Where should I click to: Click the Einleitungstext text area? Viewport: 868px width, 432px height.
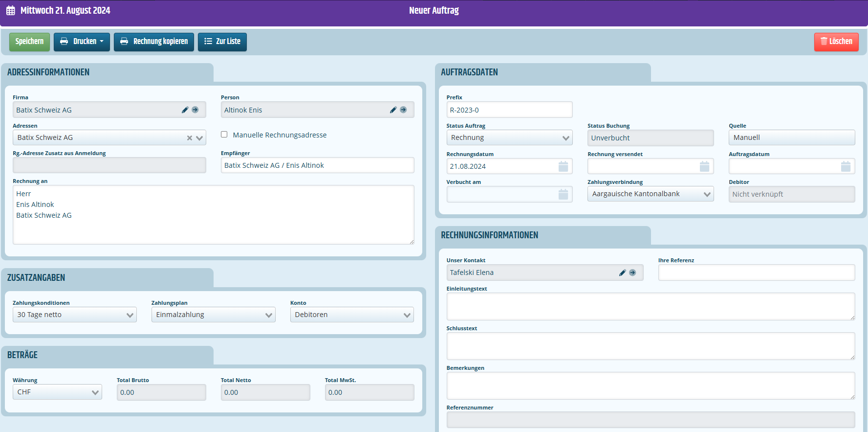pos(651,307)
